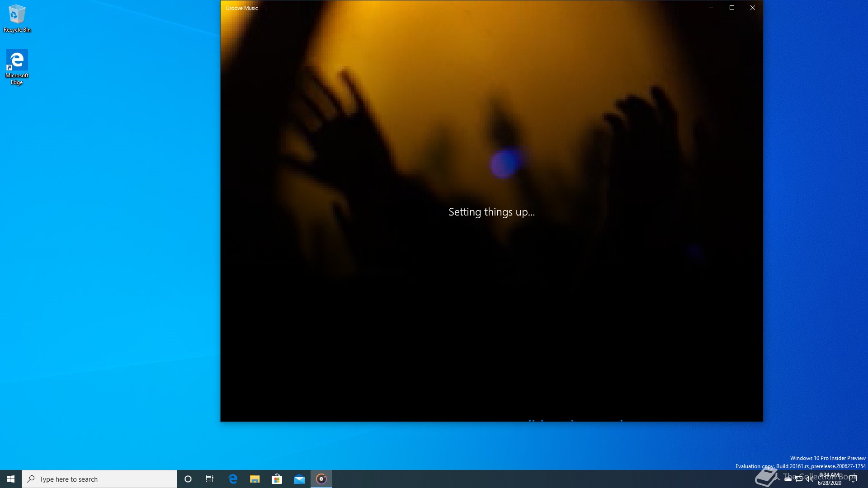Viewport: 868px width, 488px height.
Task: Open the Recycle Bin desktop icon
Action: coord(17,19)
